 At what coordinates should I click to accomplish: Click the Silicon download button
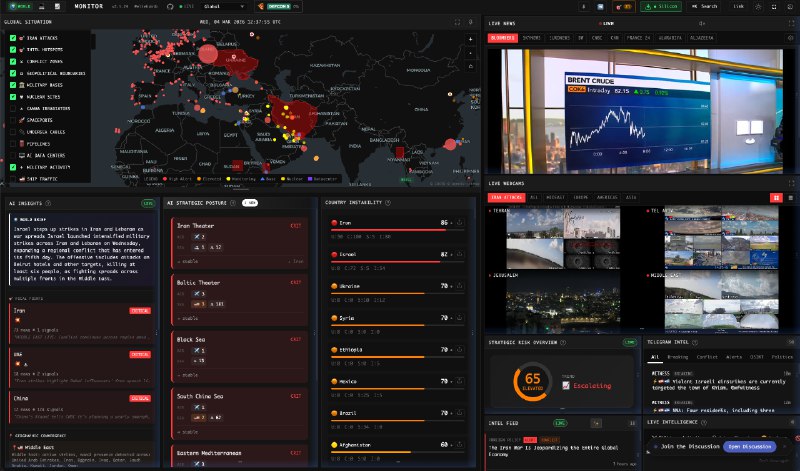coord(661,7)
